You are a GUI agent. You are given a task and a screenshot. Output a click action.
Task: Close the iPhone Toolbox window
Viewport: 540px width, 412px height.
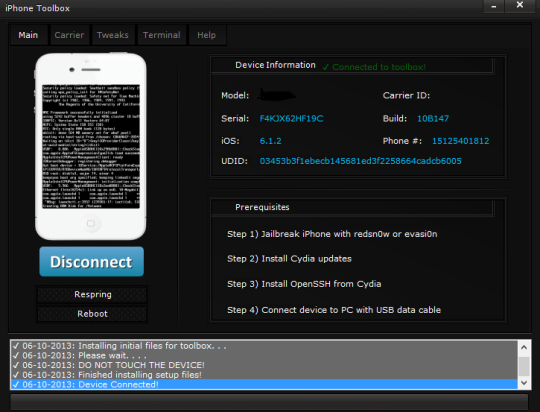520,5
